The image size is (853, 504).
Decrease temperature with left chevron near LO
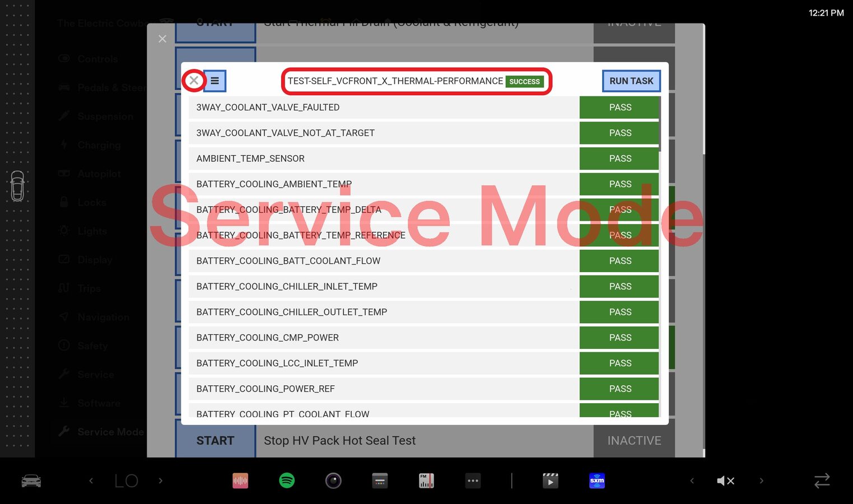[x=91, y=480]
